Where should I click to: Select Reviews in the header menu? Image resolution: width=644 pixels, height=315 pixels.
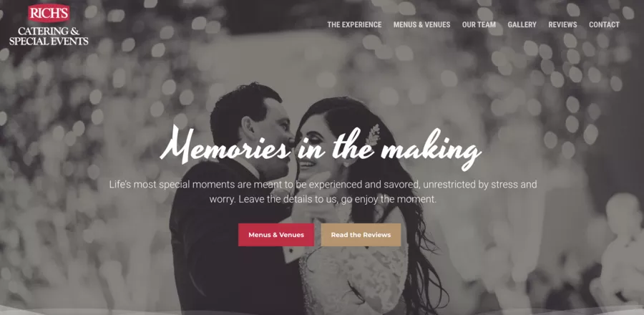click(562, 24)
